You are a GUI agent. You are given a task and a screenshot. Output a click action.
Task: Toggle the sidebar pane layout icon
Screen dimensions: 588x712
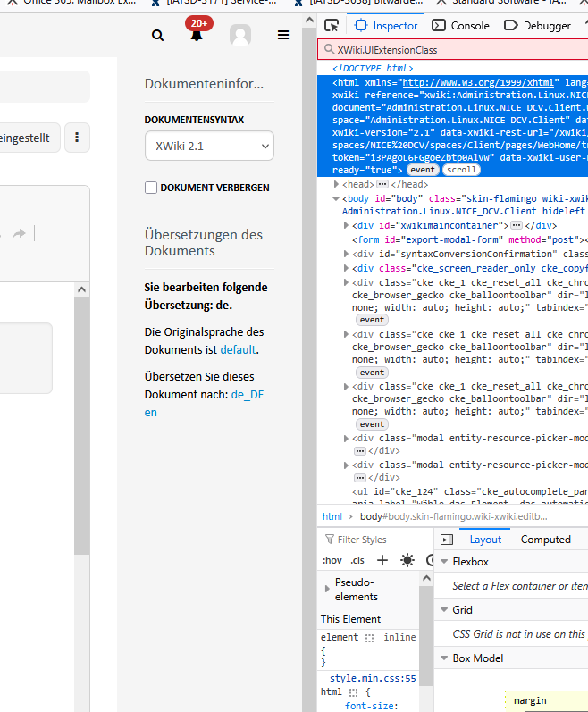pyautogui.click(x=447, y=540)
